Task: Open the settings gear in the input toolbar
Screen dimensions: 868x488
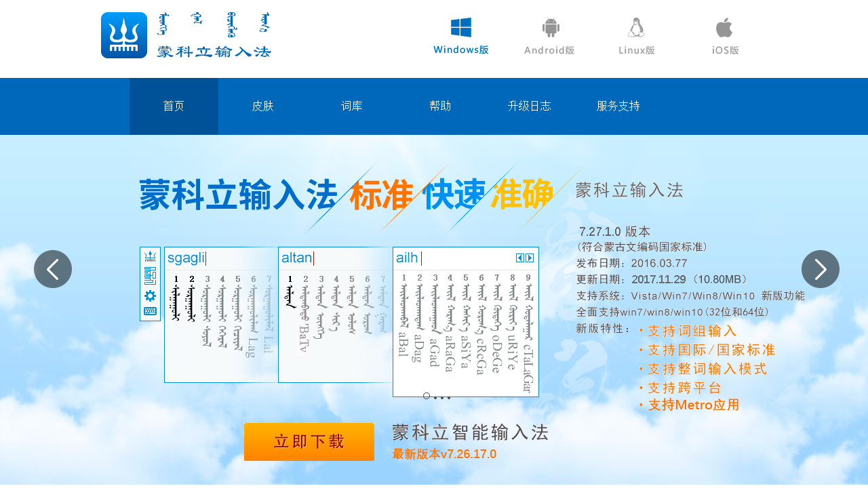Action: click(151, 296)
